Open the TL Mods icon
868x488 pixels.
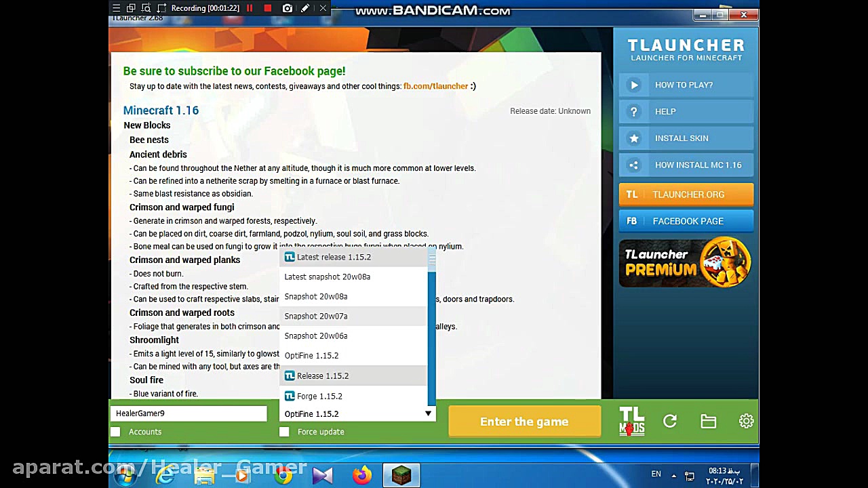point(632,421)
